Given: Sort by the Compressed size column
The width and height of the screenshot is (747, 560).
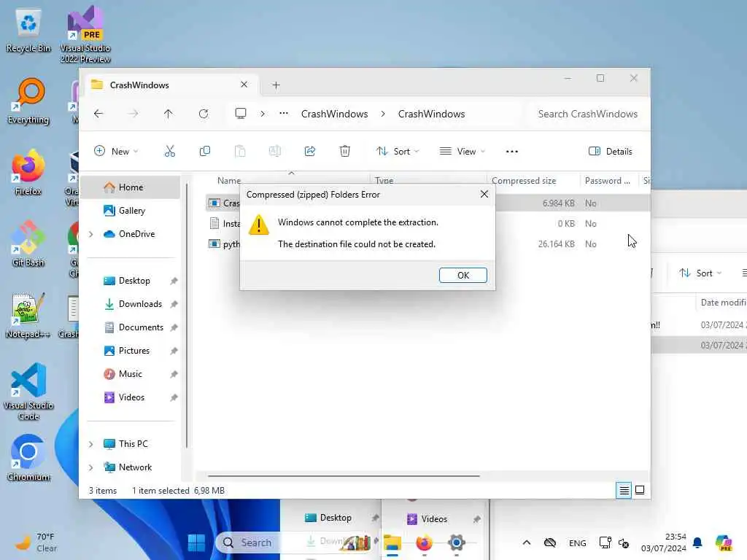Looking at the screenshot, I should (x=524, y=181).
